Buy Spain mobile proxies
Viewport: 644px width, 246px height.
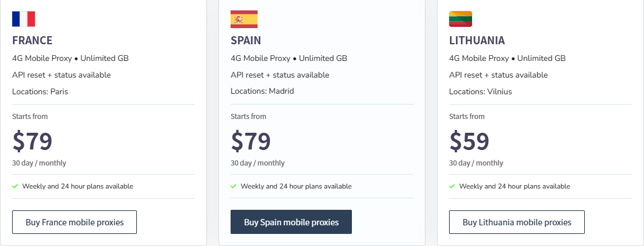pos(291,222)
